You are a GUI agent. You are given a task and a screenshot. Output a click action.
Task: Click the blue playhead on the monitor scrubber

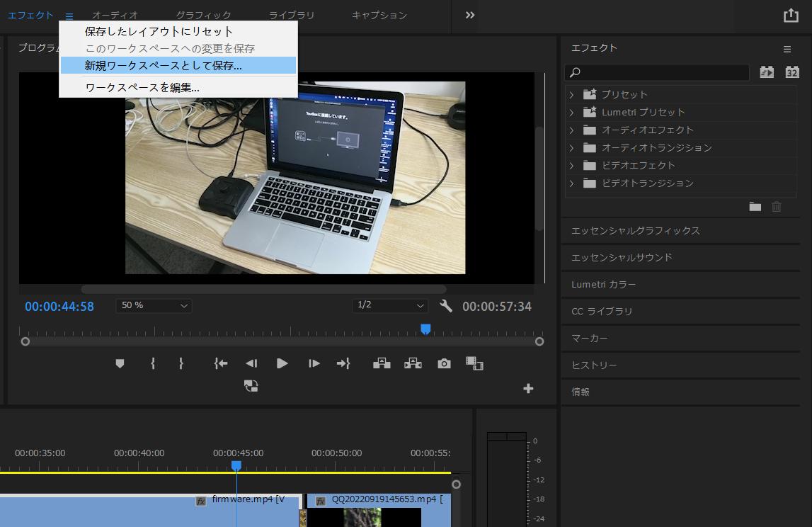(x=425, y=329)
